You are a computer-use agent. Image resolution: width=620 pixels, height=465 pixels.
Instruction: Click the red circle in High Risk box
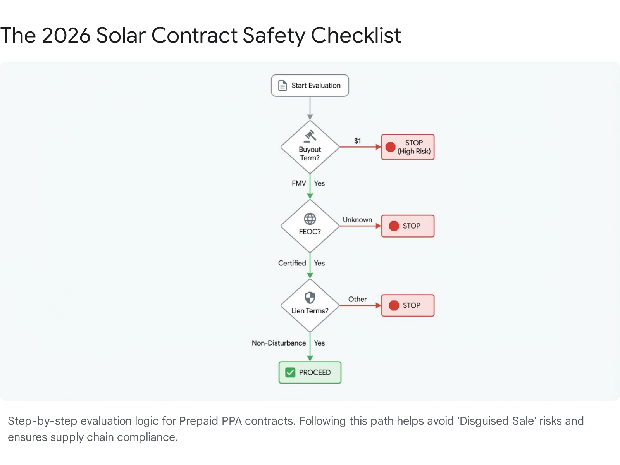[390, 147]
